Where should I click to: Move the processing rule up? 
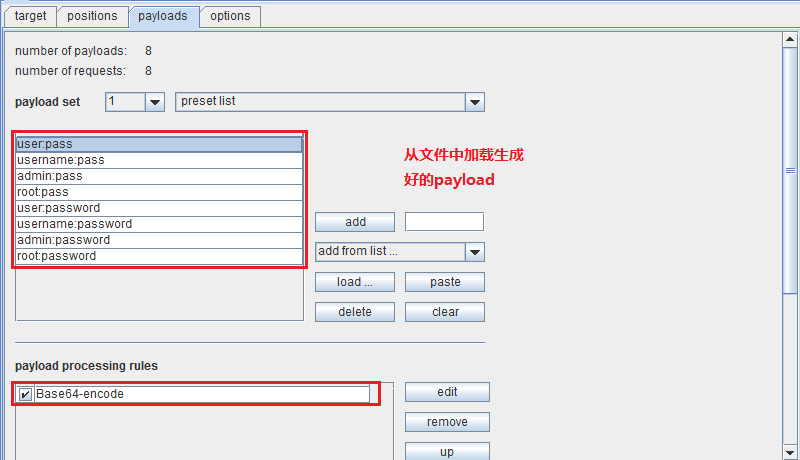447,451
